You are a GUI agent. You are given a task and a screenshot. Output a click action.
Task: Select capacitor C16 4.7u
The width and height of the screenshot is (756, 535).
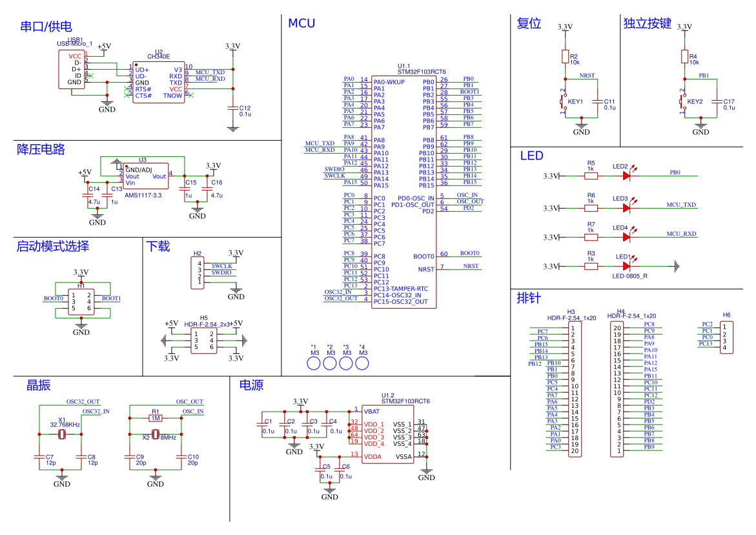(208, 189)
